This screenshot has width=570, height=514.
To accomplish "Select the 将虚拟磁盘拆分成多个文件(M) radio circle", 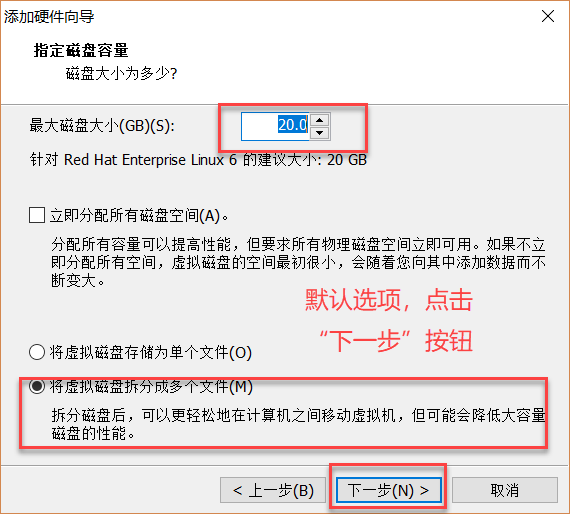I will point(37,386).
